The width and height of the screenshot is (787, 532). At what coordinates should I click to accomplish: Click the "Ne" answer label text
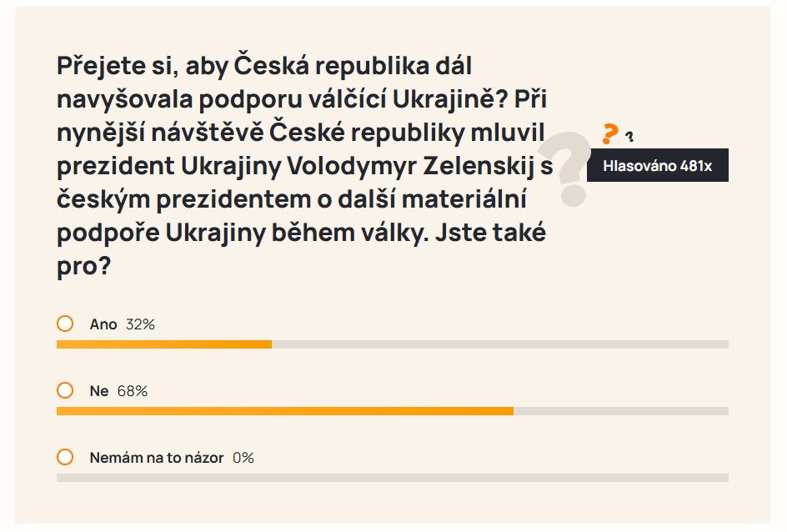click(99, 391)
